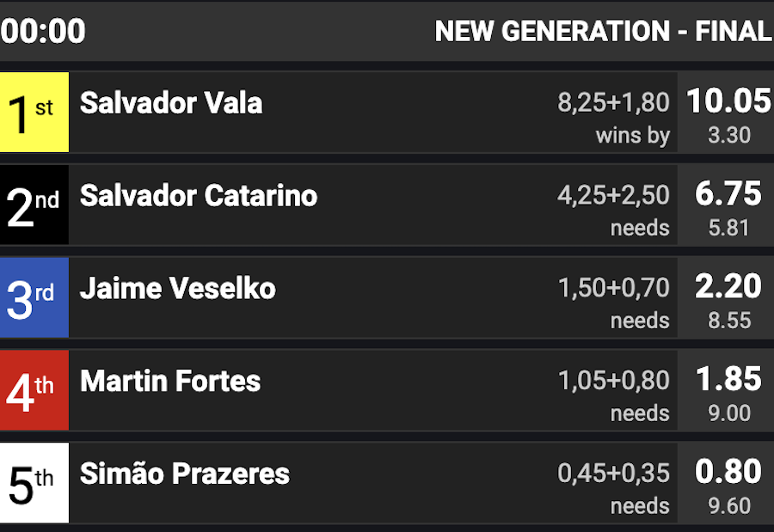Open Martin Fortes' entry
Viewport: 774px width, 532px height.
[x=170, y=381]
